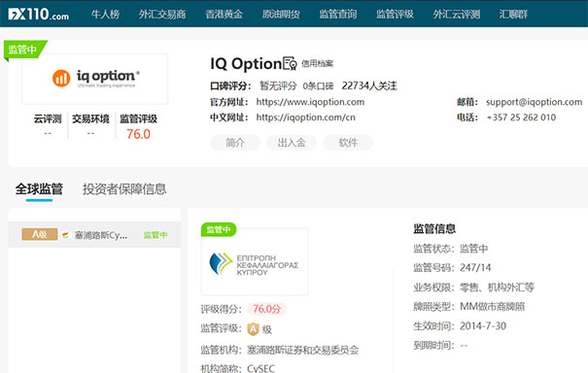Click the 监管信息 heading
588x373 pixels.
434,228
